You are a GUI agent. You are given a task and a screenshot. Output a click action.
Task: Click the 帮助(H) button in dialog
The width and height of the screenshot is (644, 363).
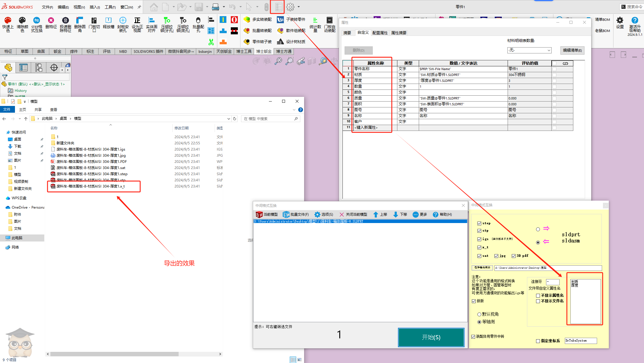tap(442, 215)
